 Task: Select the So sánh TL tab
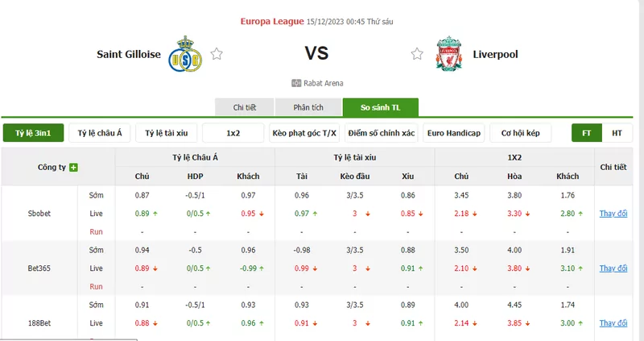(380, 107)
